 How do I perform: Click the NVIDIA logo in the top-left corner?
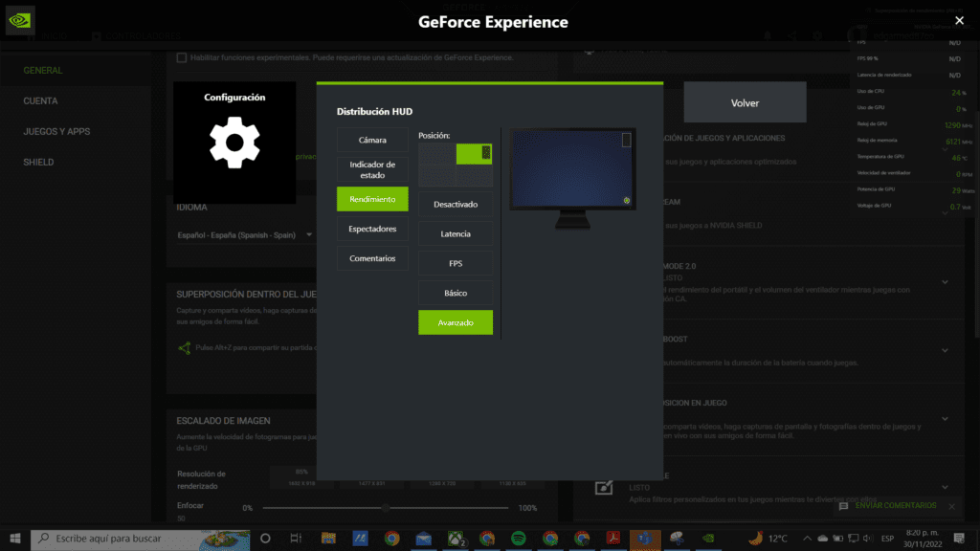tap(20, 20)
